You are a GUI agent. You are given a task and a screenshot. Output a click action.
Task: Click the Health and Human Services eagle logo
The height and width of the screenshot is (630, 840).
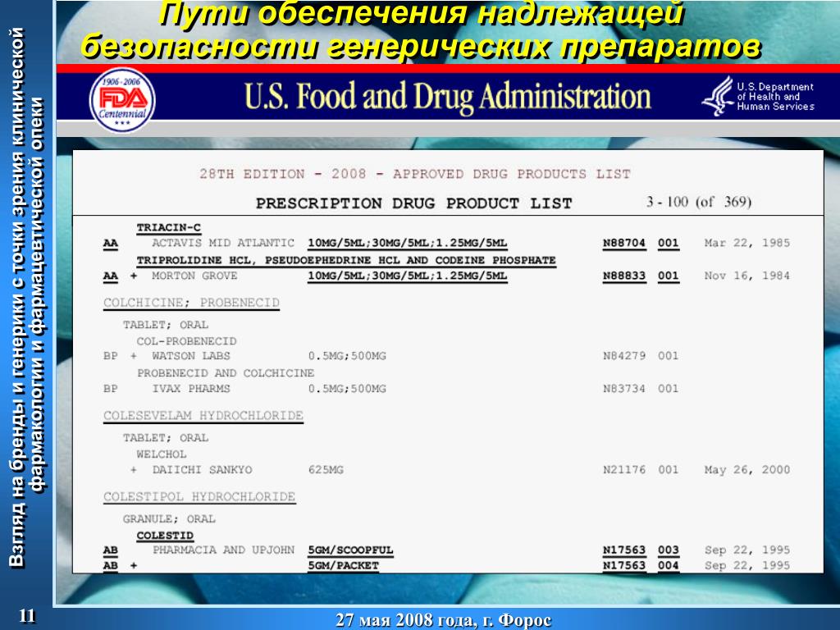pos(718,97)
